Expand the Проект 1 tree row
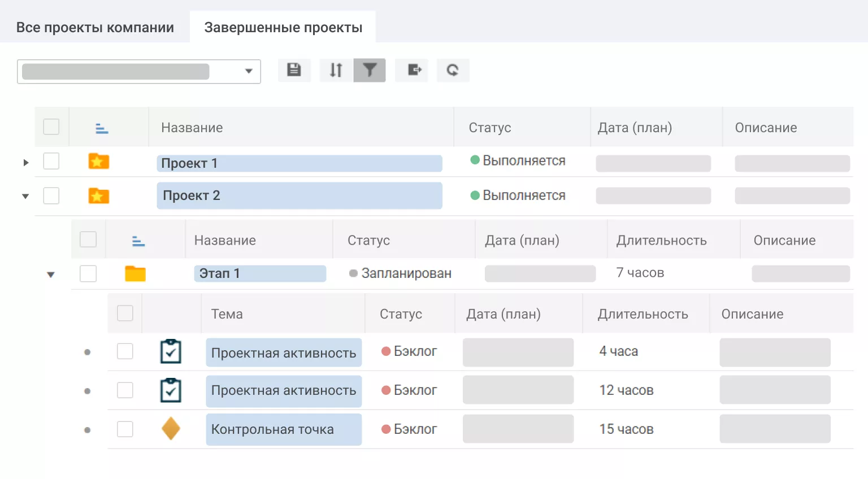 pos(25,163)
